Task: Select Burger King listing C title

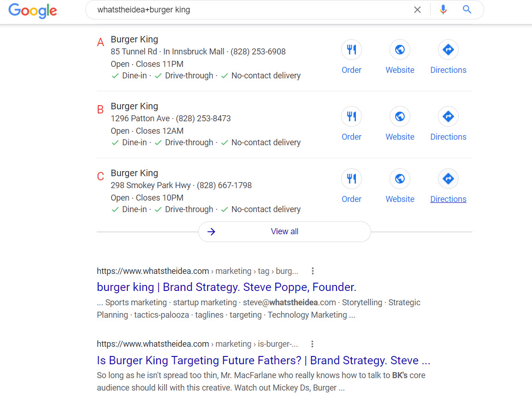Action: click(x=134, y=173)
